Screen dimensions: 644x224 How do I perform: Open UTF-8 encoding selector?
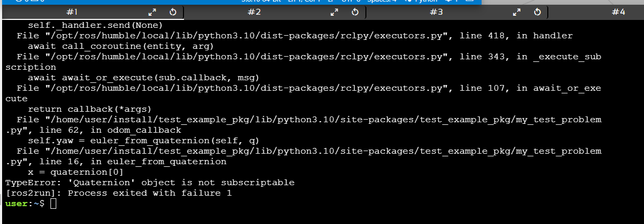coord(351,2)
